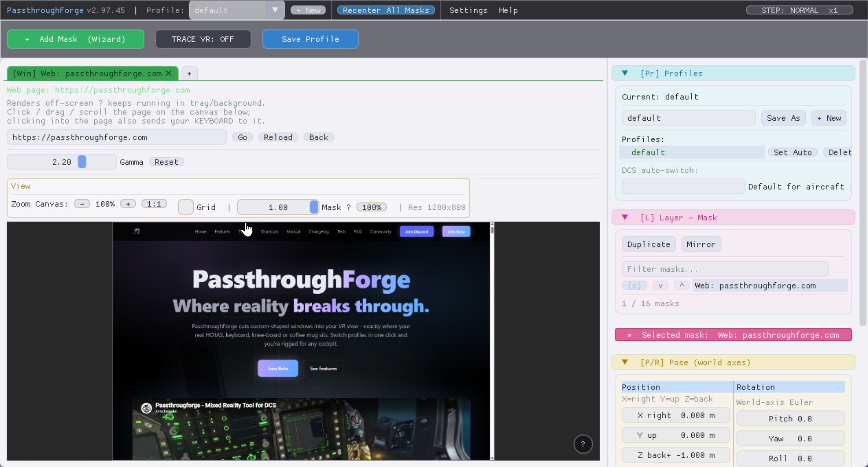Click Save As in Profiles panel
Viewport: 868px width, 467px height.
783,118
